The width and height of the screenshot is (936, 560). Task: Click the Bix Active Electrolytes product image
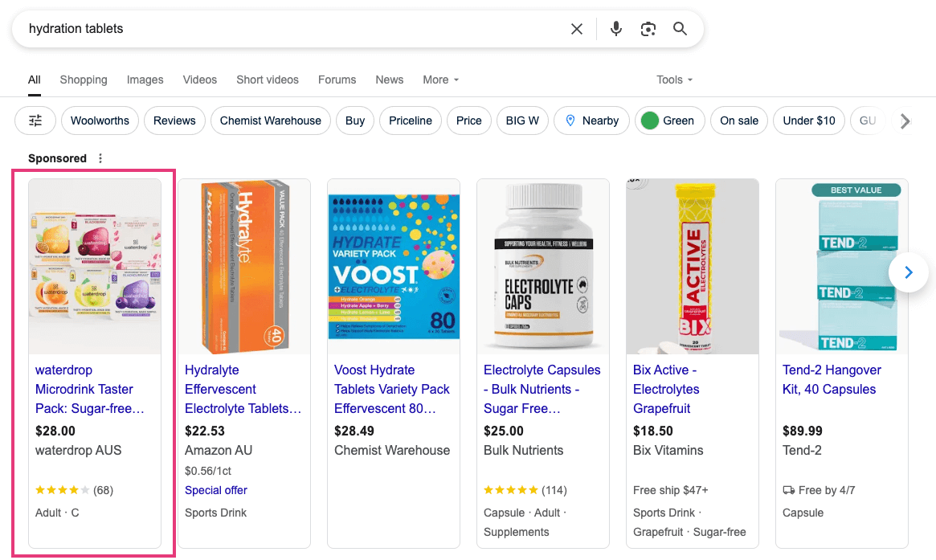pyautogui.click(x=693, y=266)
